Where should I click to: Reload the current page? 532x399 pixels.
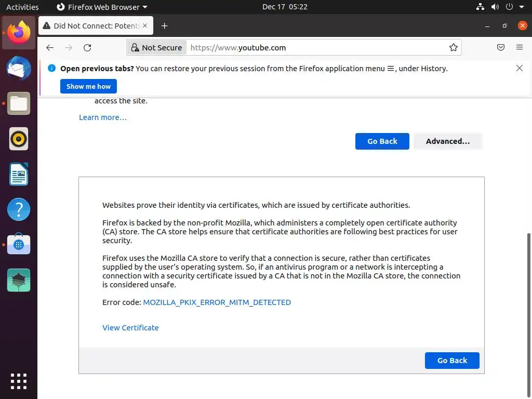[x=87, y=47]
